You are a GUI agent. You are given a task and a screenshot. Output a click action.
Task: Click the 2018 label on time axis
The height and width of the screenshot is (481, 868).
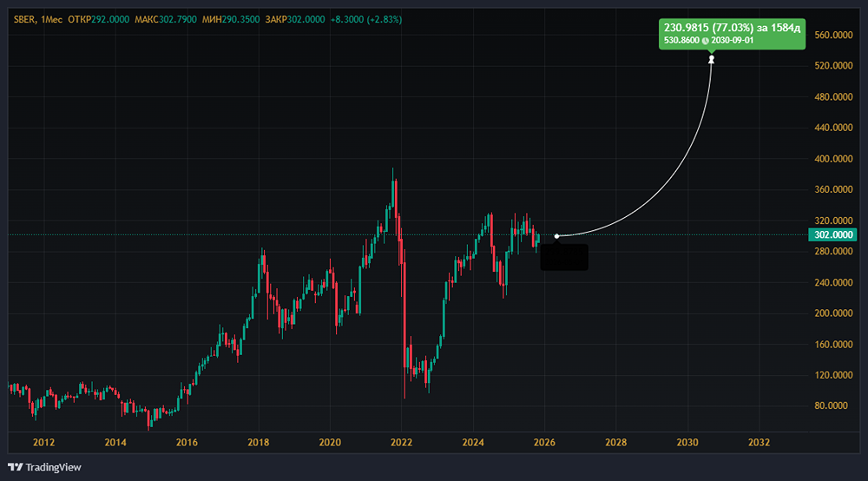coord(258,442)
